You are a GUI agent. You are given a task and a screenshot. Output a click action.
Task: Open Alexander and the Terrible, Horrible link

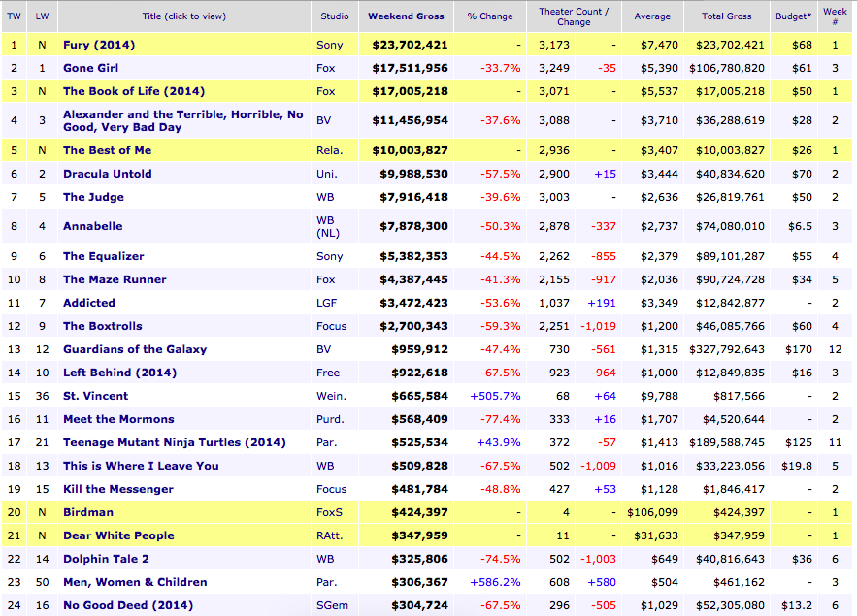coord(183,120)
